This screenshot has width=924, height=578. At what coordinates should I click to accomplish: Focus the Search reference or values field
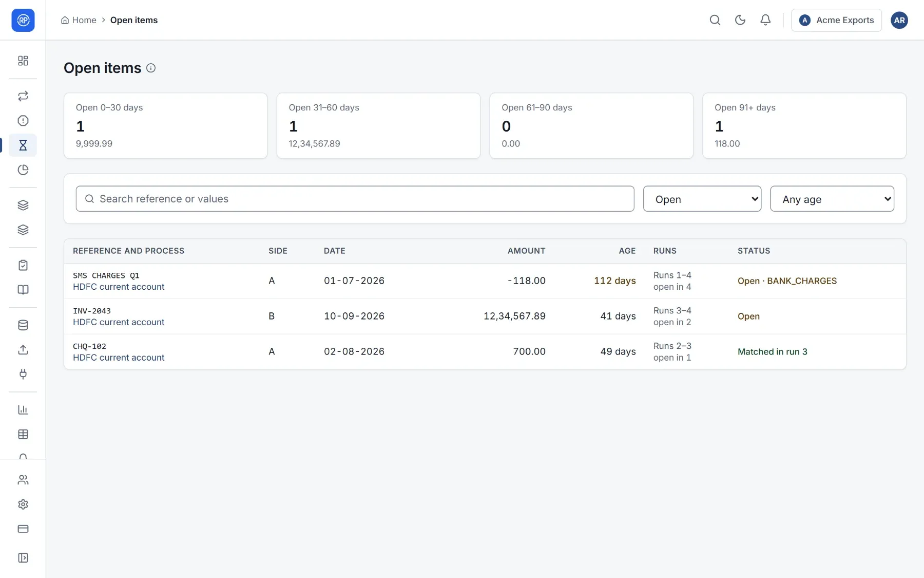355,199
